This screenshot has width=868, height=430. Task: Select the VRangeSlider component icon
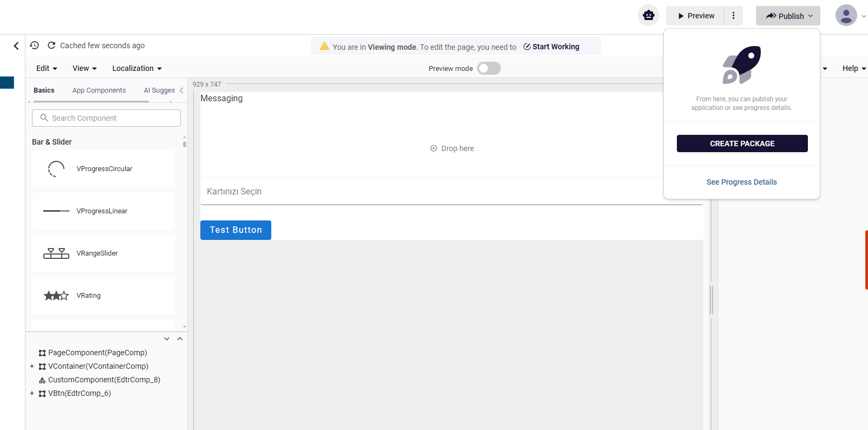pyautogui.click(x=56, y=253)
